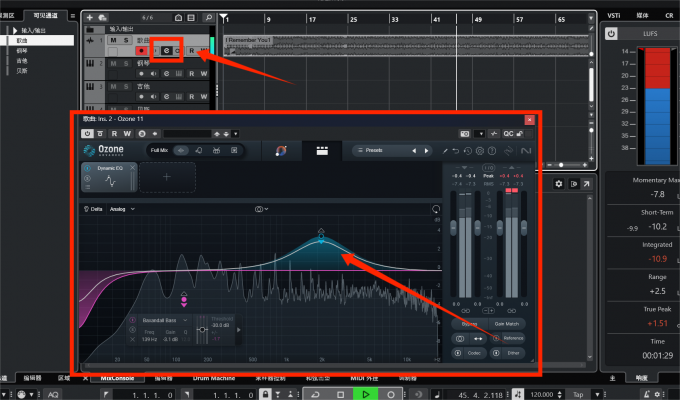Toggle the Dynamic EQ module power

pos(88,168)
